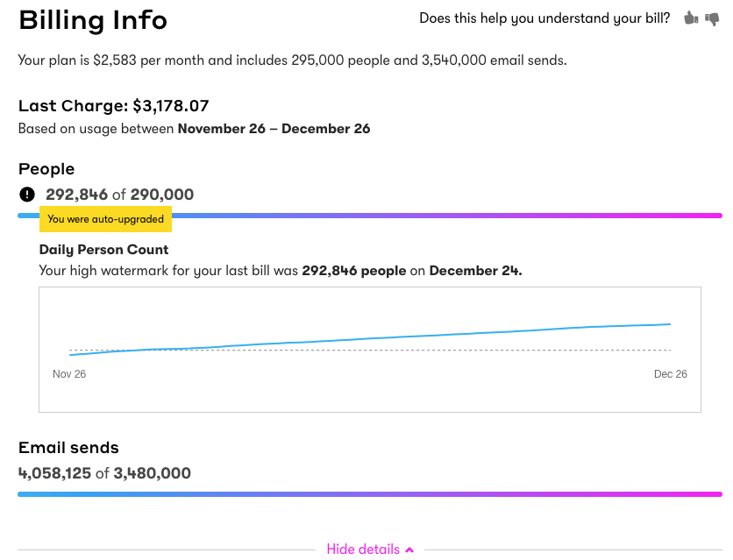Click the Email sends section heading
Screen dimensions: 733x560
68,448
